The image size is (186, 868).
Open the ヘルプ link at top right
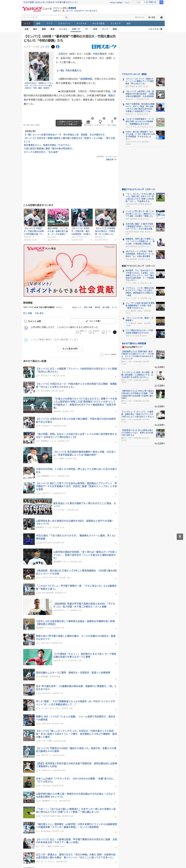click(x=127, y=2)
